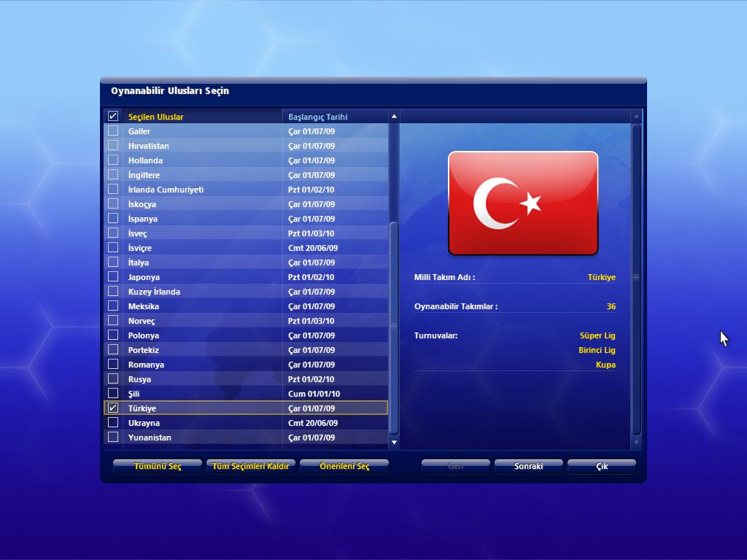Tick the İsviçre checkbox

[113, 248]
